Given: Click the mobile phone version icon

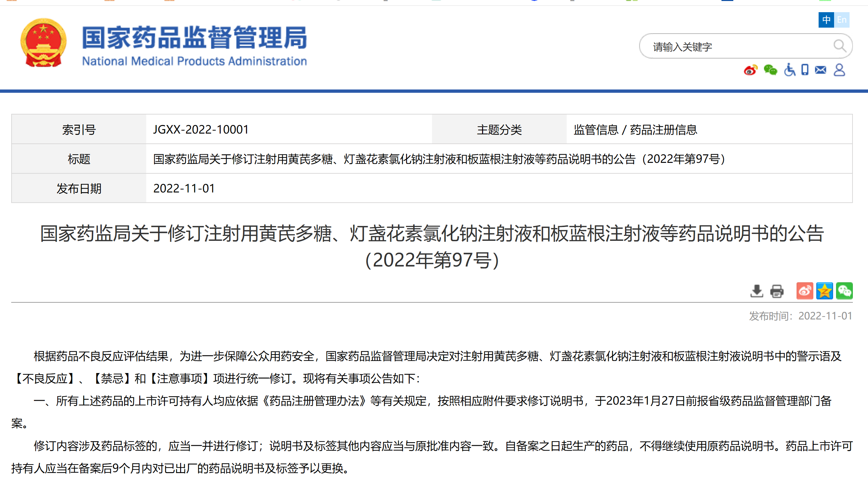Looking at the screenshot, I should (805, 70).
